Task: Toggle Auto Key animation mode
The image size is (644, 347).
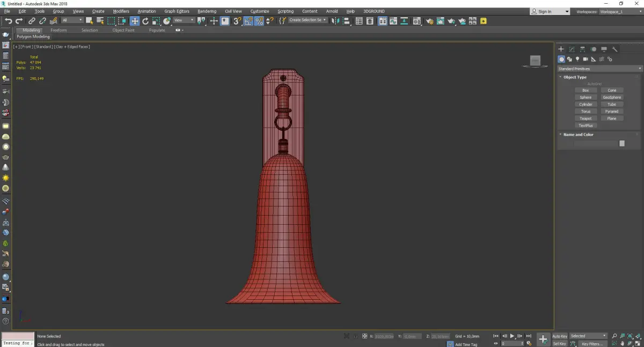Action: 560,336
